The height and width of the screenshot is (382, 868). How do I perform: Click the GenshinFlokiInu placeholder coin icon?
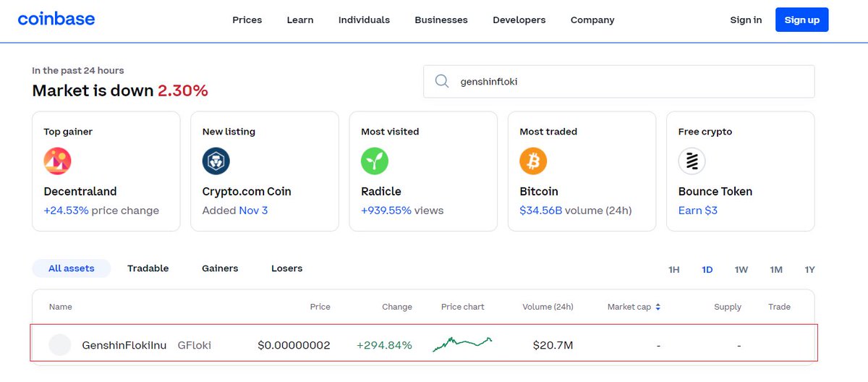[x=60, y=345]
